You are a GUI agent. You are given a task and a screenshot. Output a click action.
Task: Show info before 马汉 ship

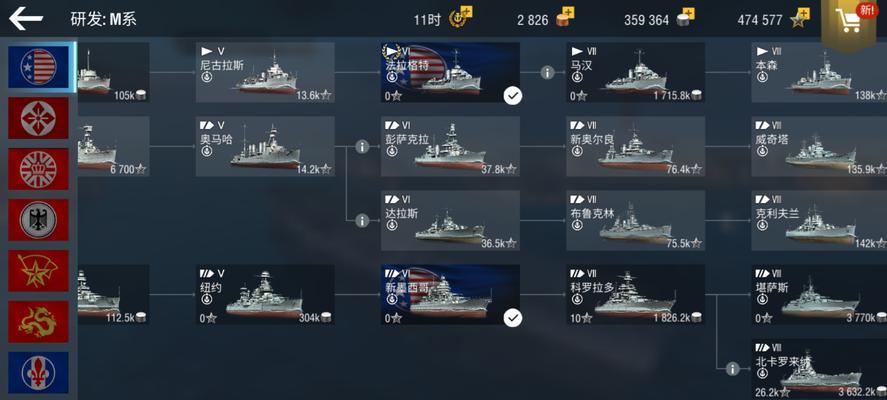coord(547,72)
